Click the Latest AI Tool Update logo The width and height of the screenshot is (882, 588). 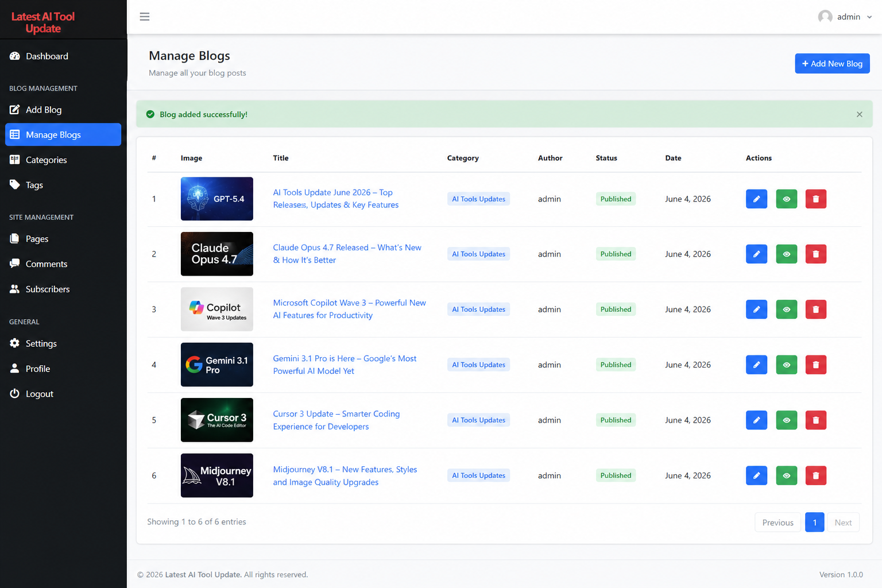(43, 22)
